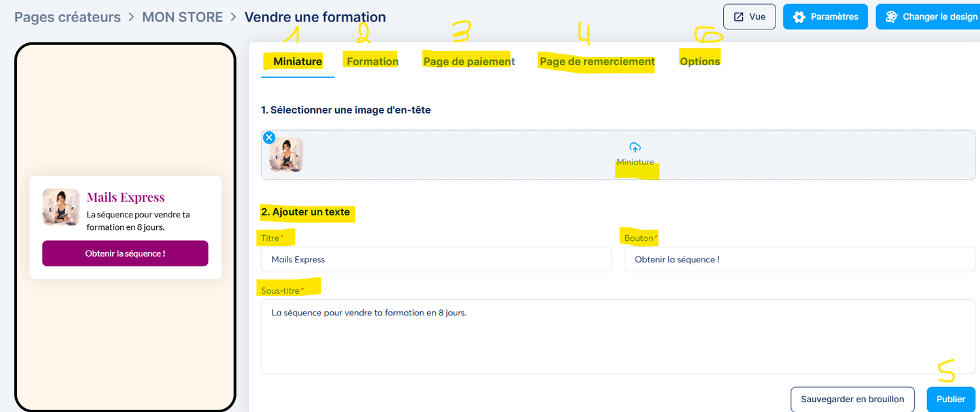Click the Sous-titre text area
The height and width of the screenshot is (412, 980).
(x=618, y=336)
